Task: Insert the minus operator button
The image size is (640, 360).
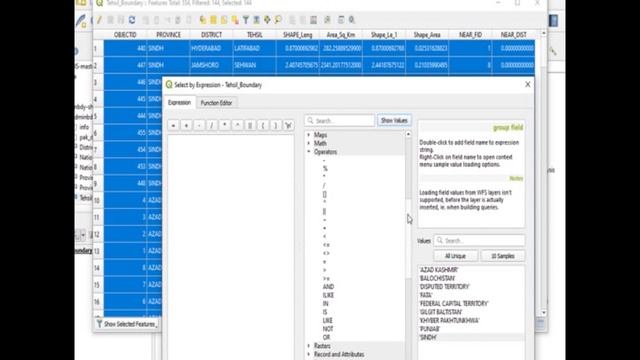Action: pyautogui.click(x=199, y=125)
